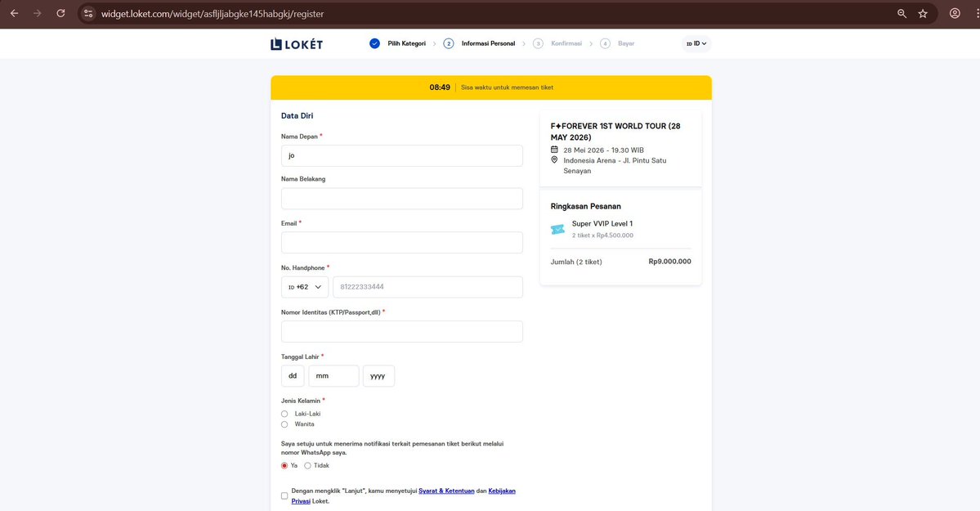Go back using the browser back arrow

(14, 13)
